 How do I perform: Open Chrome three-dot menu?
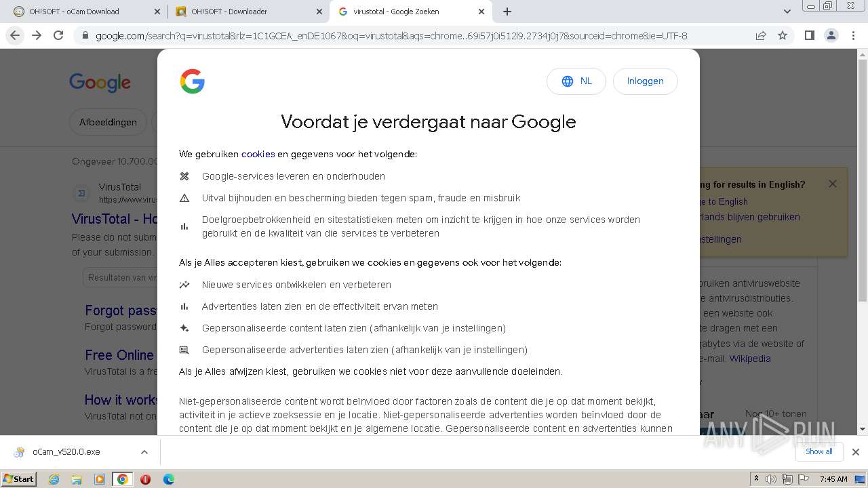(x=853, y=35)
